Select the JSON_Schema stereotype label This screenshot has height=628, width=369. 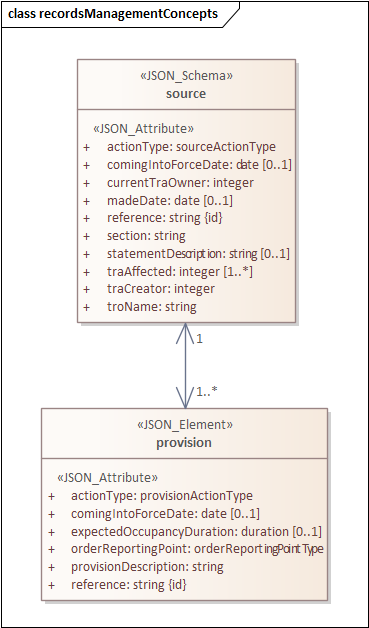pyautogui.click(x=186, y=76)
